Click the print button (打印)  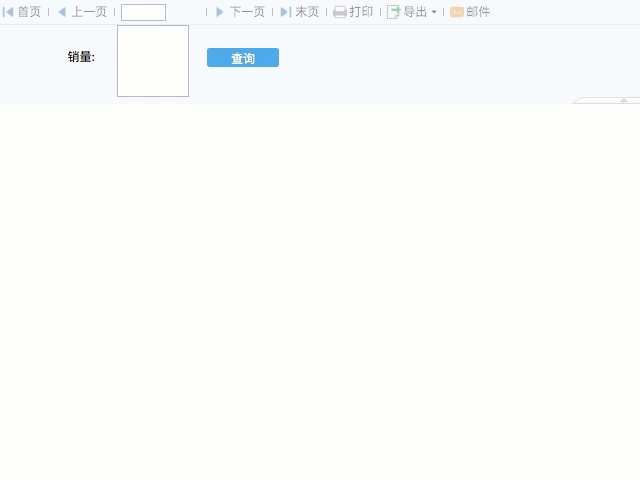[353, 12]
